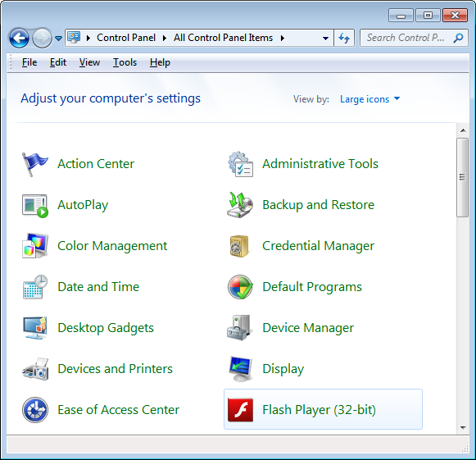
Task: Click the scrollbar down arrow
Action: click(x=463, y=428)
